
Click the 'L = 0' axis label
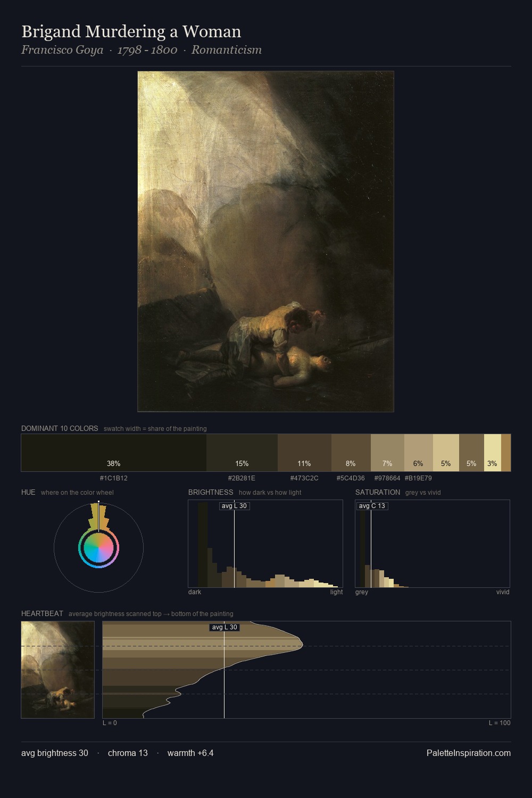tap(110, 723)
